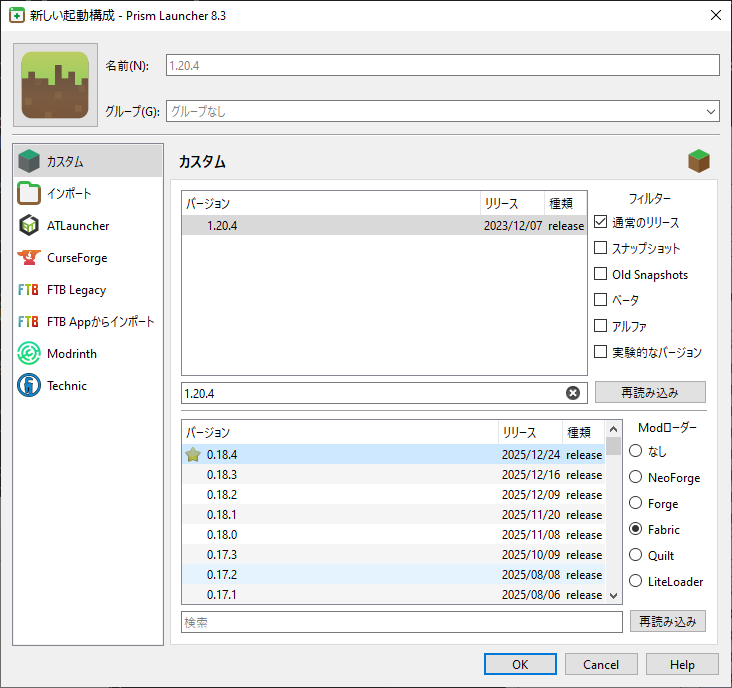Screen dimensions: 732x688
Task: Expand the グループ dropdown
Action: tap(711, 111)
